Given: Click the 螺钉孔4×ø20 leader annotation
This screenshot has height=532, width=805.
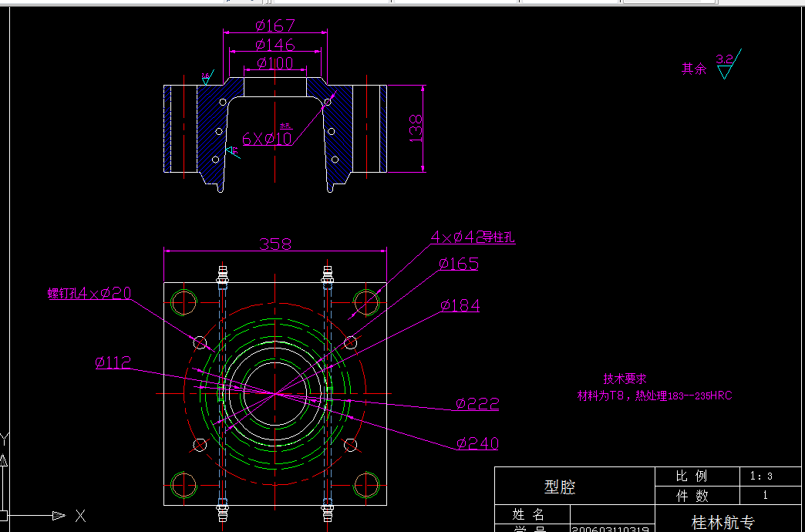Looking at the screenshot, I should click(x=90, y=293).
